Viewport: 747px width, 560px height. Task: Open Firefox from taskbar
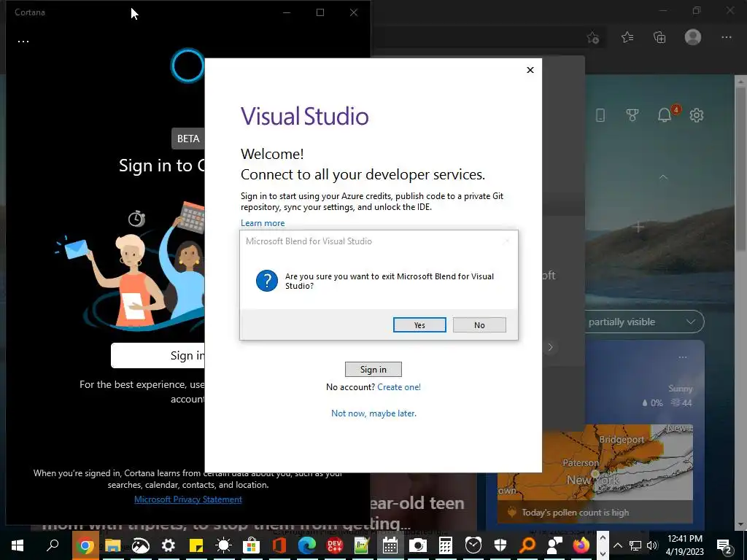click(581, 545)
